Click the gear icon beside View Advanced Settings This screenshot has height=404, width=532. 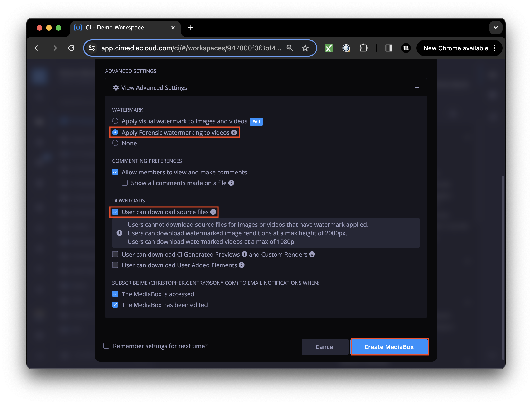coord(116,87)
